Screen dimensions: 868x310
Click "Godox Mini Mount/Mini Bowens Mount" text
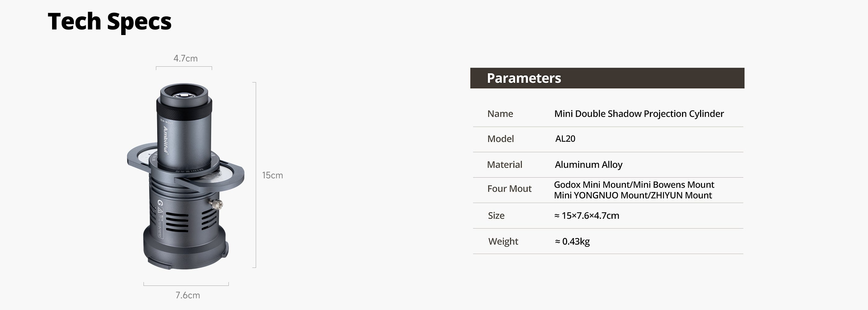coord(634,185)
